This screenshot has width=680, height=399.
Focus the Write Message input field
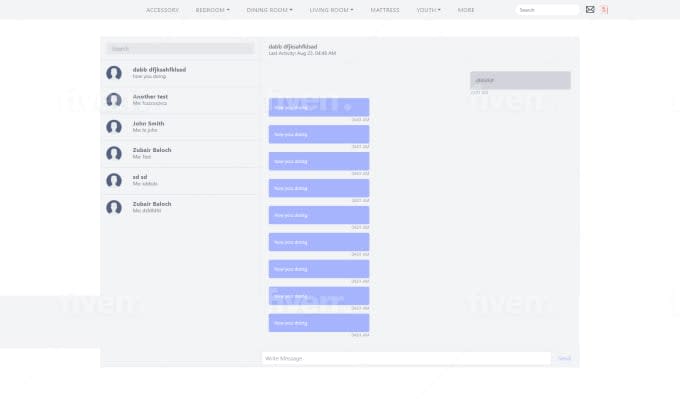point(406,358)
